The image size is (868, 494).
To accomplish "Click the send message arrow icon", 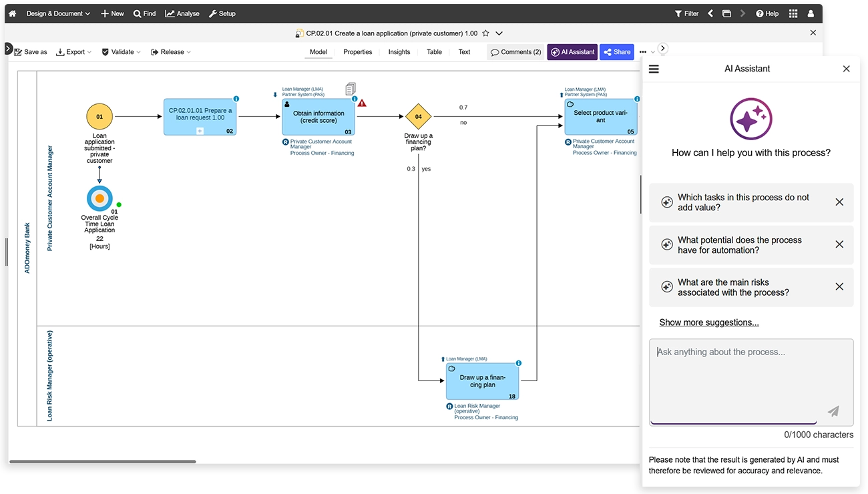I will click(833, 411).
